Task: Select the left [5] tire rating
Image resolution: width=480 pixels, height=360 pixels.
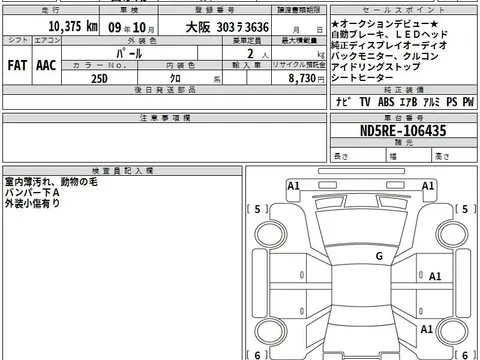Action: click(257, 209)
